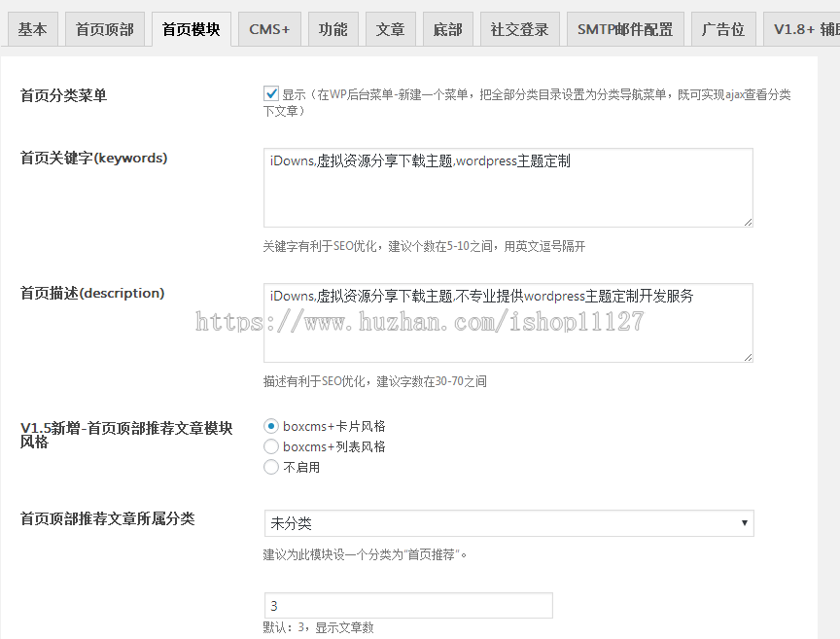
Task: Open the SMTP邮件配置 tab
Action: 624,29
